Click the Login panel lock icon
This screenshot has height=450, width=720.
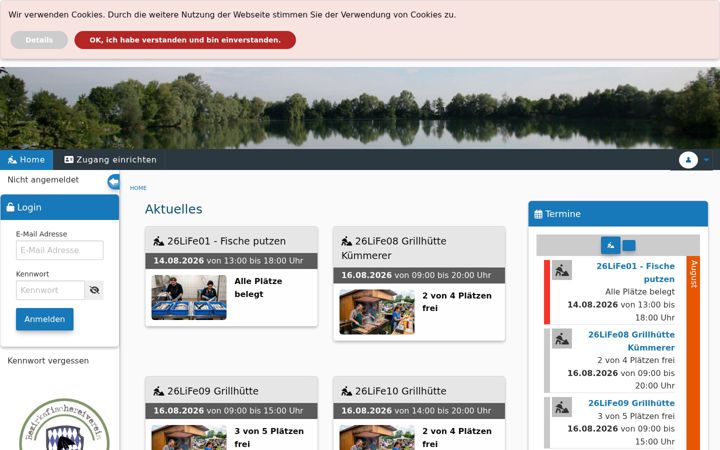[x=10, y=207]
